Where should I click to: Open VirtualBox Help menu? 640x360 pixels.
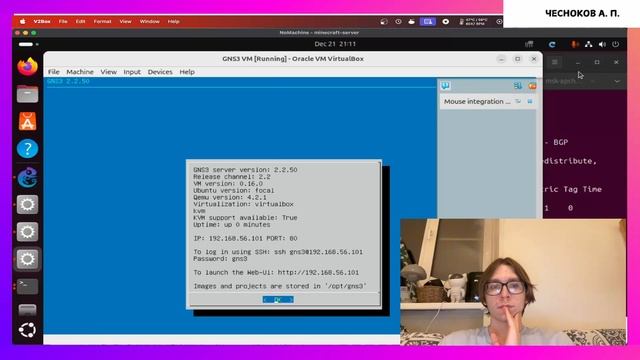[187, 72]
